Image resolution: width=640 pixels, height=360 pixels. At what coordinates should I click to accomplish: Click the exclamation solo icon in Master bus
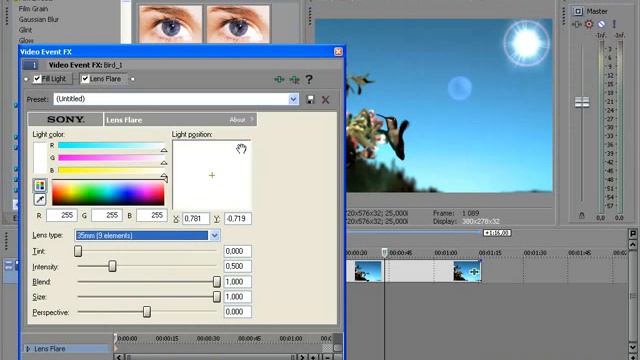[613, 24]
